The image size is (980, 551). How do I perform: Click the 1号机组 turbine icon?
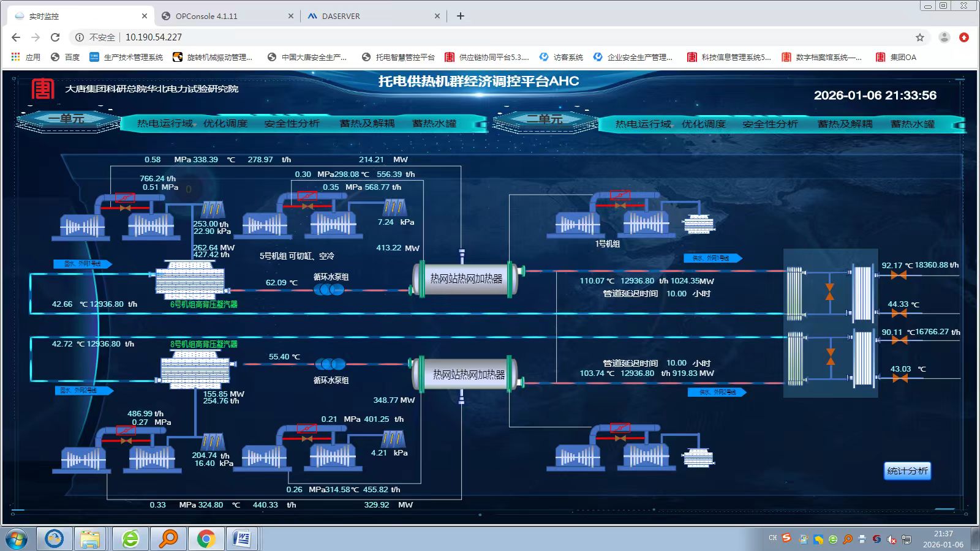(x=611, y=217)
